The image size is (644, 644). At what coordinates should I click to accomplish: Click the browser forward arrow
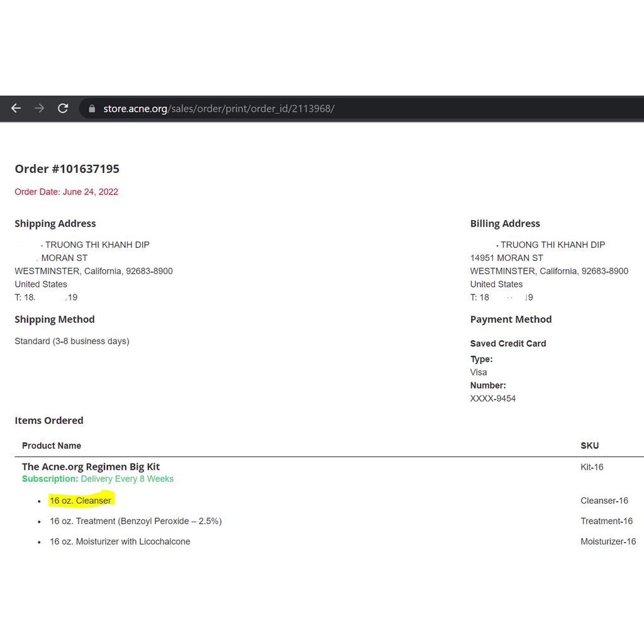click(40, 108)
